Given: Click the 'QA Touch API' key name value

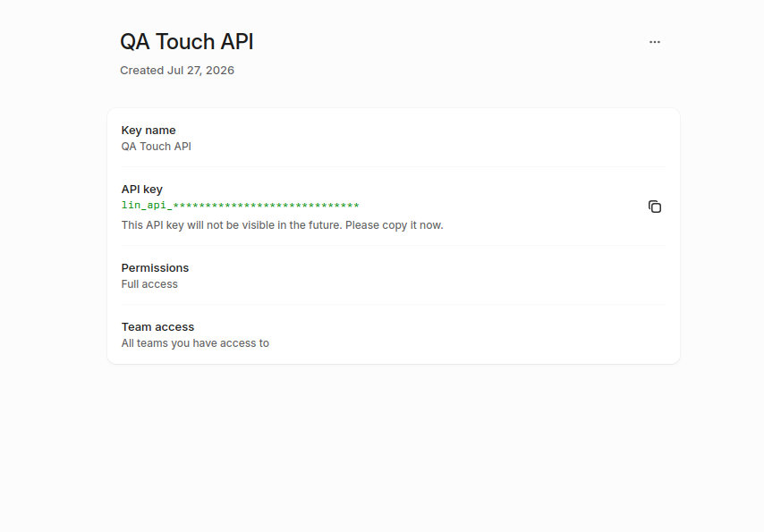Looking at the screenshot, I should (156, 146).
